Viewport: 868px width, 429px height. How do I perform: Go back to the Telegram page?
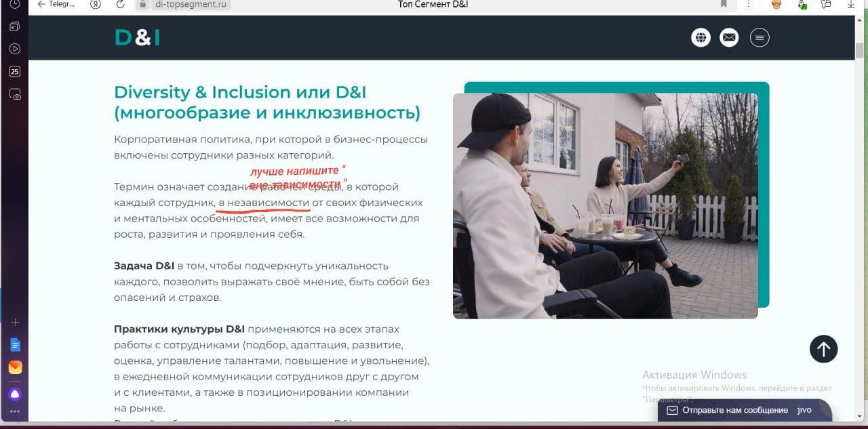point(56,4)
